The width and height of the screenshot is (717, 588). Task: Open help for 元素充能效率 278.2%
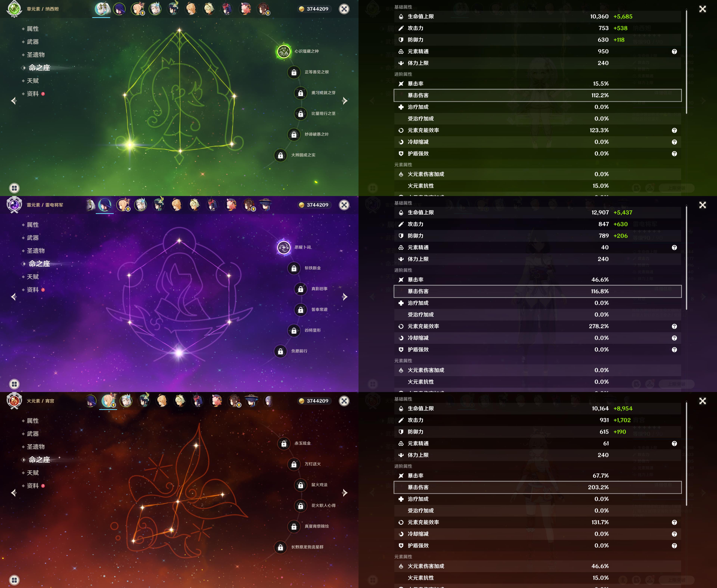(674, 326)
